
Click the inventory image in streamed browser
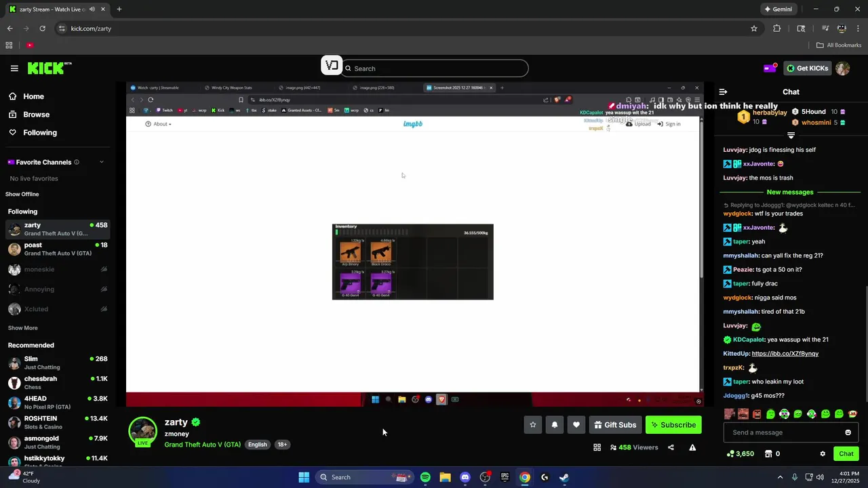tap(412, 262)
